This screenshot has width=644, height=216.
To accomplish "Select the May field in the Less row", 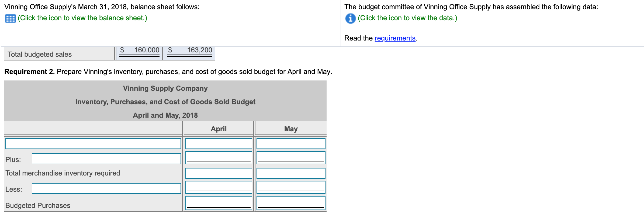I will pos(291,187).
